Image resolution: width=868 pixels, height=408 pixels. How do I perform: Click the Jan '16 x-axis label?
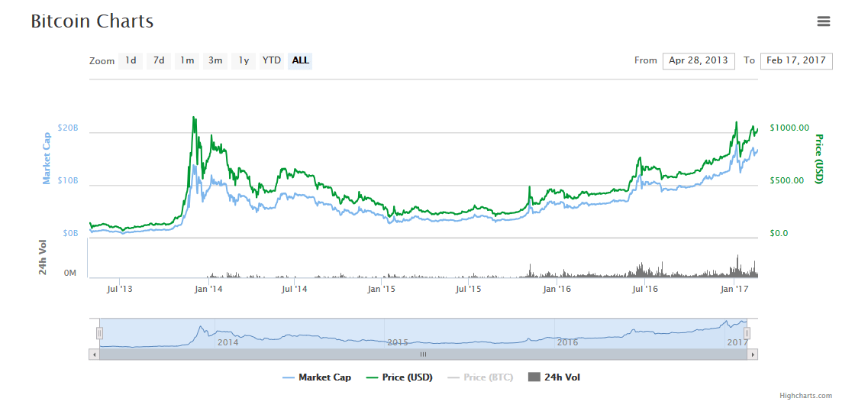557,289
